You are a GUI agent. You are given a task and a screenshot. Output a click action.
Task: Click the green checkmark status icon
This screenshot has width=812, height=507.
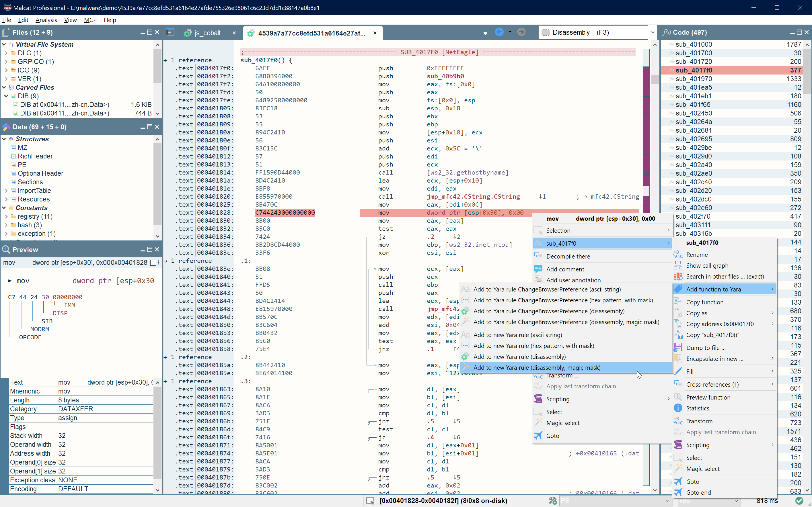point(800,501)
